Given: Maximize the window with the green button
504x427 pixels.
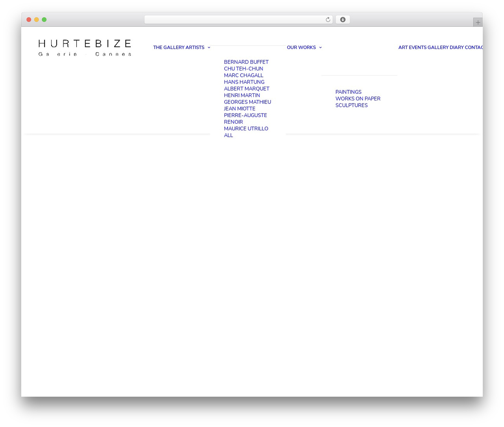Looking at the screenshot, I should pos(44,20).
